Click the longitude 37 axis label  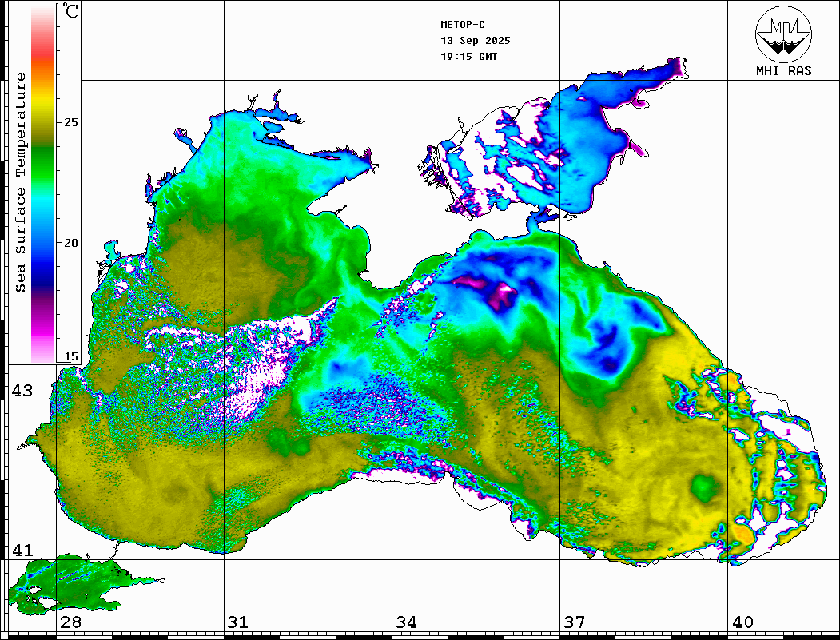tap(574, 622)
